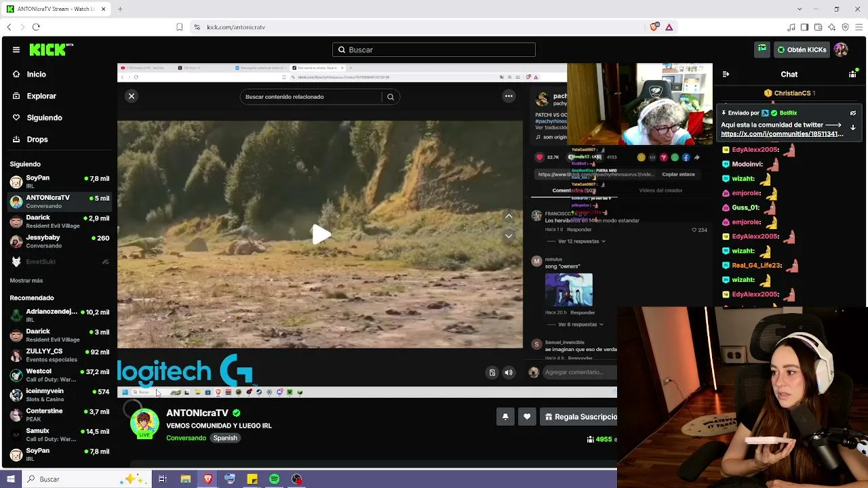
Task: Click TikTok related content search field
Action: pyautogui.click(x=311, y=97)
